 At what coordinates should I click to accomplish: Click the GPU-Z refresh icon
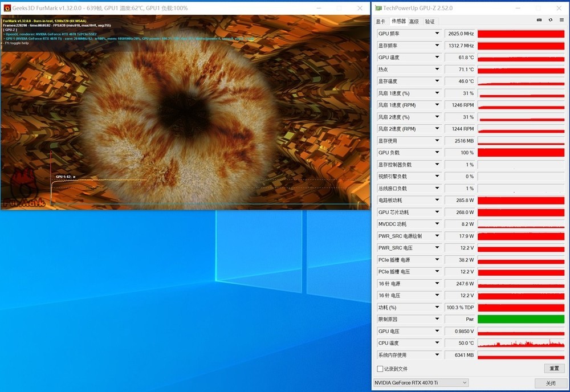[551, 20]
